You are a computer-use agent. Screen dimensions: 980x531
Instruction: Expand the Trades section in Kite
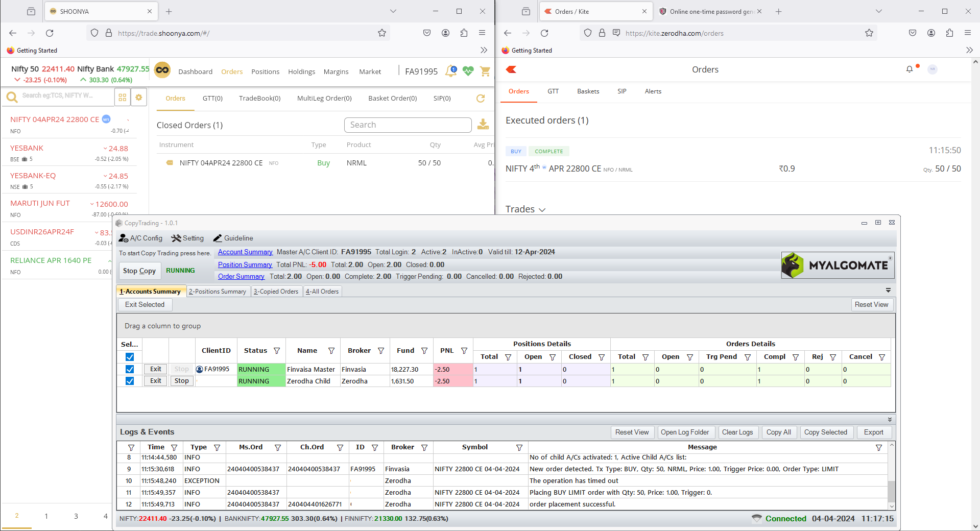pyautogui.click(x=525, y=209)
